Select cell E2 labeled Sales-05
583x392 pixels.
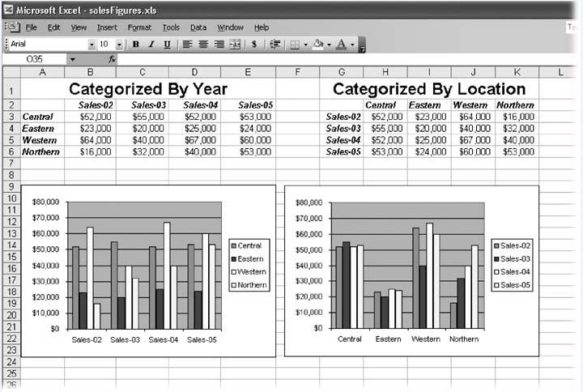coord(248,105)
